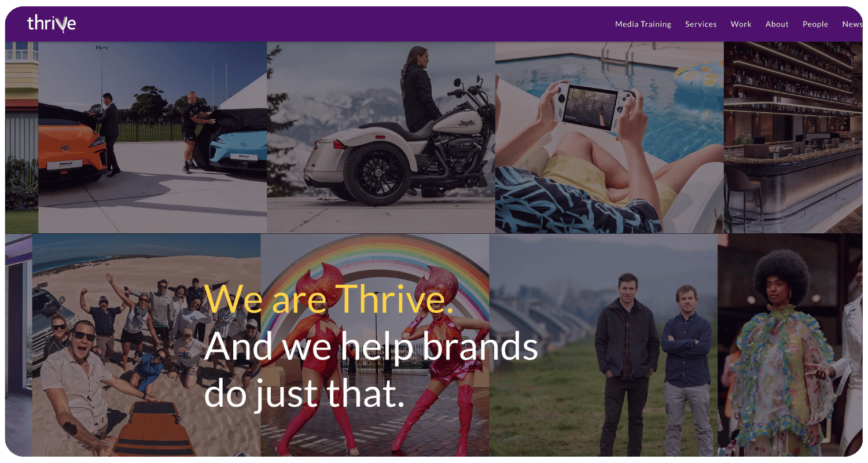Open the About page link

click(x=777, y=24)
